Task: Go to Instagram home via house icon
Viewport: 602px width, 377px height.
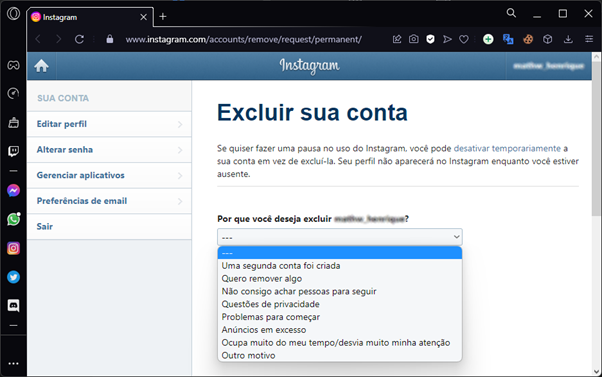Action: tap(41, 66)
